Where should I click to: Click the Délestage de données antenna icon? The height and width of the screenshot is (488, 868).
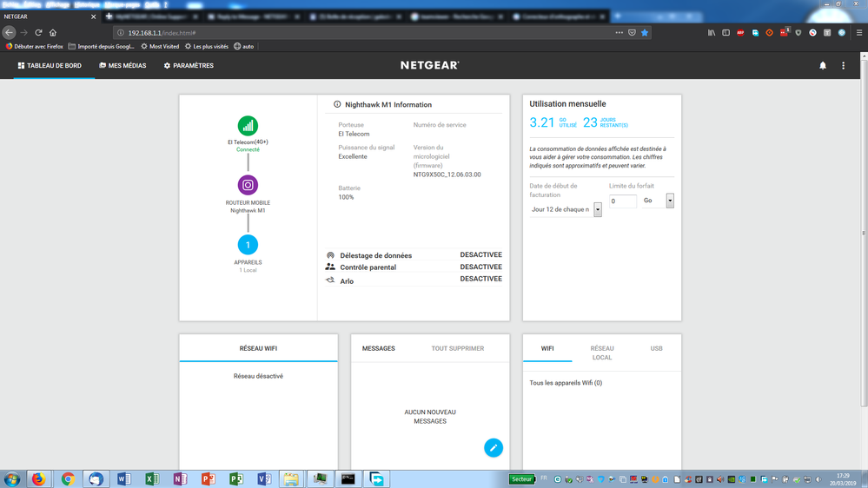click(x=330, y=255)
